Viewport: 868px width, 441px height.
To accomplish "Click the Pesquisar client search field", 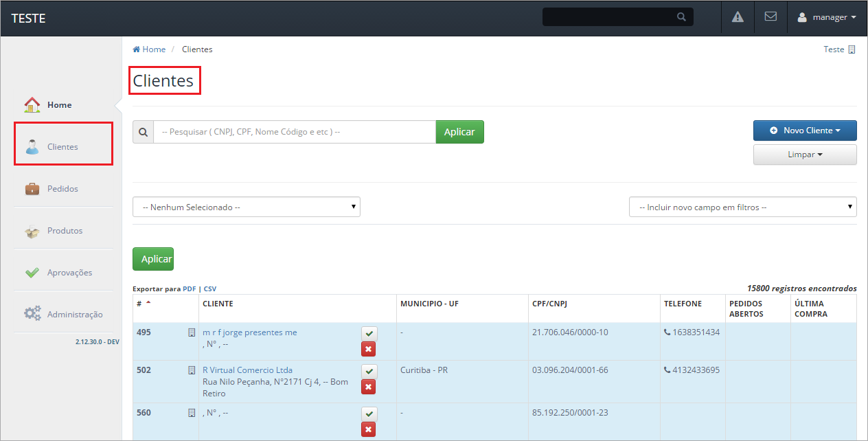I will (x=295, y=132).
